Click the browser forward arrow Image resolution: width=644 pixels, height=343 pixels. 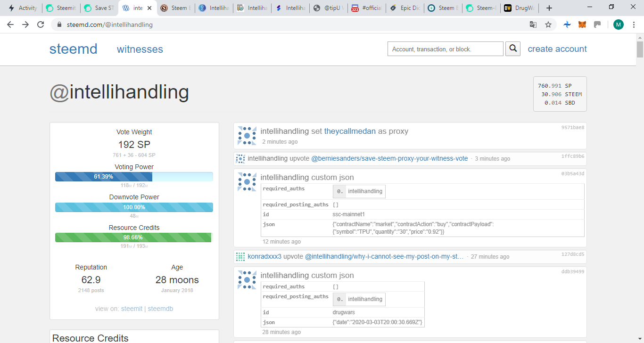(25, 24)
